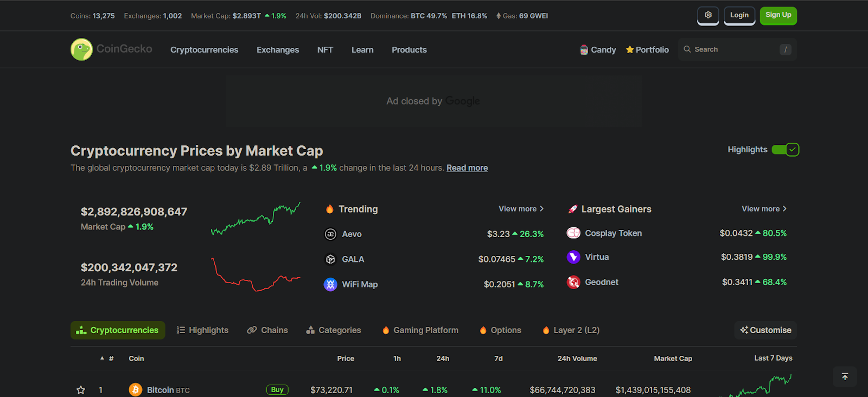Open the Categories tab
This screenshot has height=397, width=868.
tap(334, 330)
